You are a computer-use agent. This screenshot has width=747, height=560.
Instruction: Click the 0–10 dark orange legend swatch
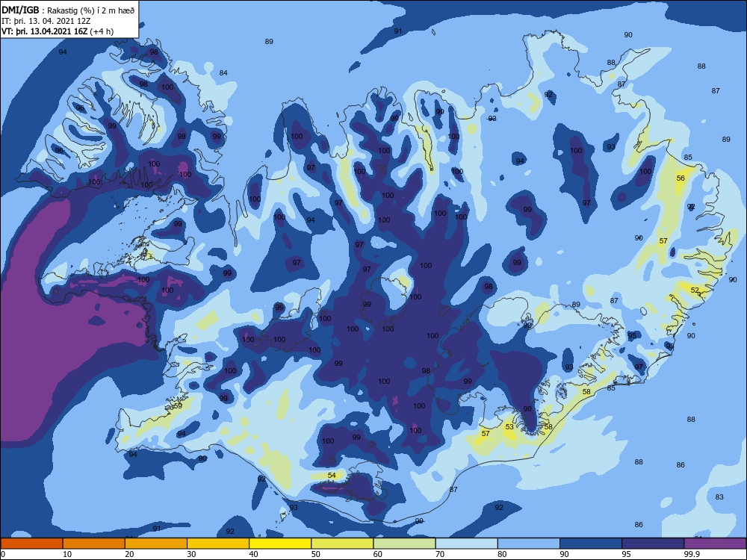31,544
